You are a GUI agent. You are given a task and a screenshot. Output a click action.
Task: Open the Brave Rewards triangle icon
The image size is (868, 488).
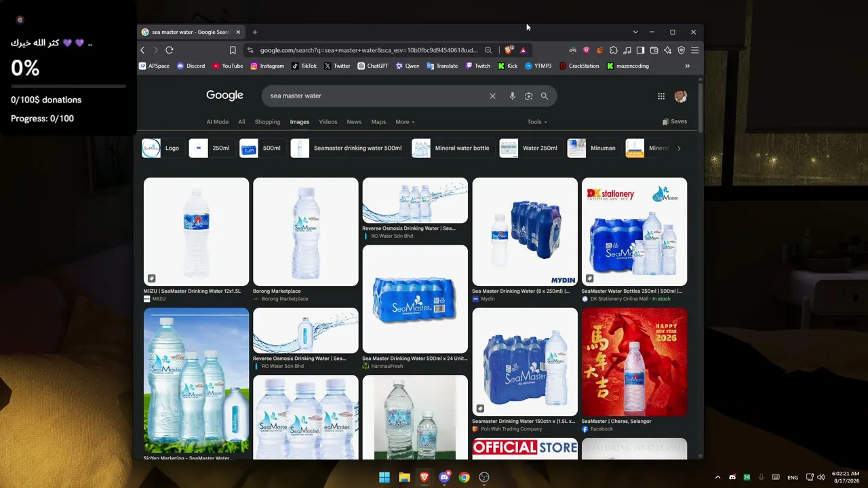click(x=523, y=50)
